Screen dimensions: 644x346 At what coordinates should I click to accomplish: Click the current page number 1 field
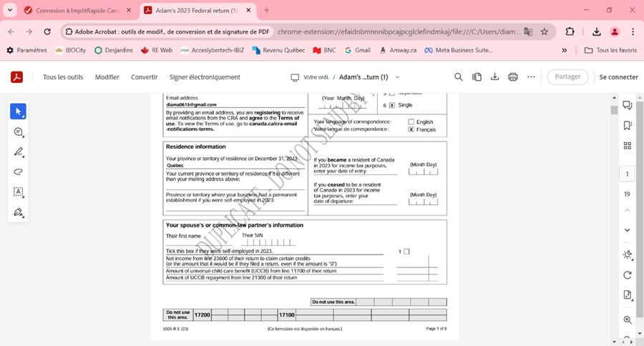pyautogui.click(x=627, y=174)
